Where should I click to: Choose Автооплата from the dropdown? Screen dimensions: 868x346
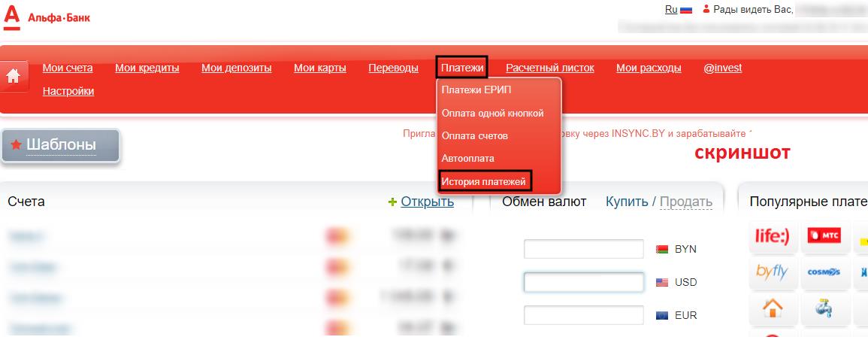[467, 158]
